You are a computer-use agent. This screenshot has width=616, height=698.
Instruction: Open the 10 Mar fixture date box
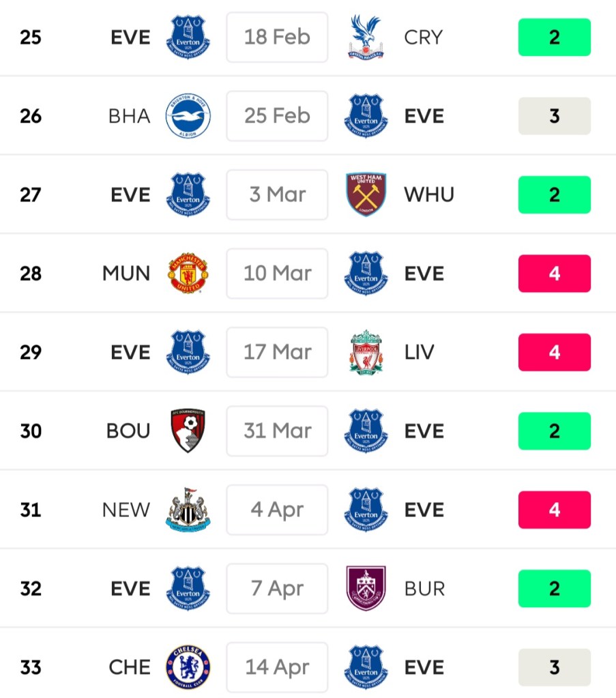coord(277,274)
